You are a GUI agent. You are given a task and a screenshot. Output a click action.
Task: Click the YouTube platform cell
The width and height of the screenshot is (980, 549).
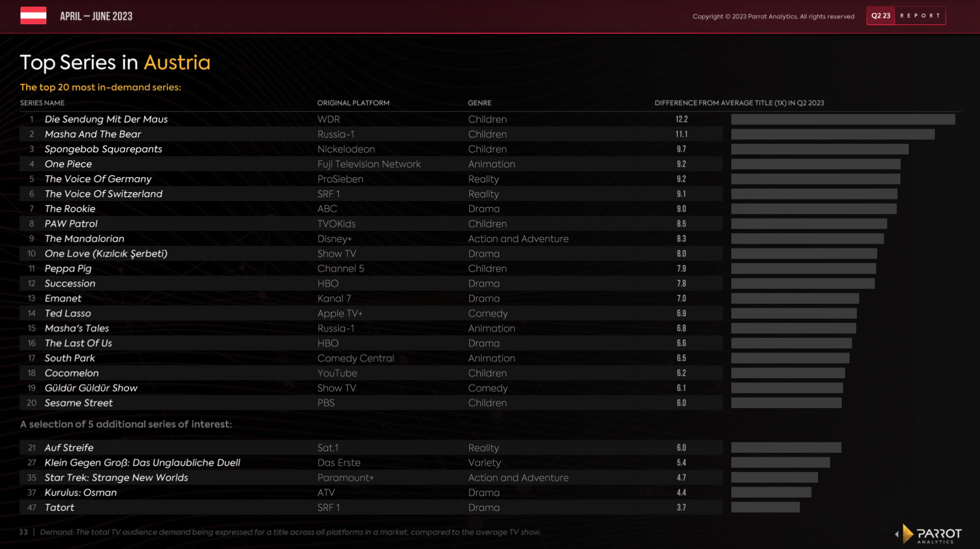tap(337, 373)
